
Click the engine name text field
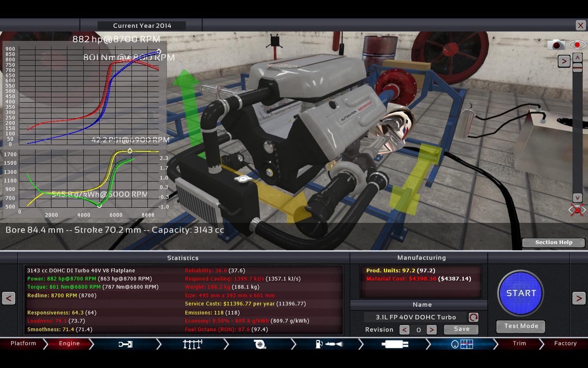coord(416,317)
